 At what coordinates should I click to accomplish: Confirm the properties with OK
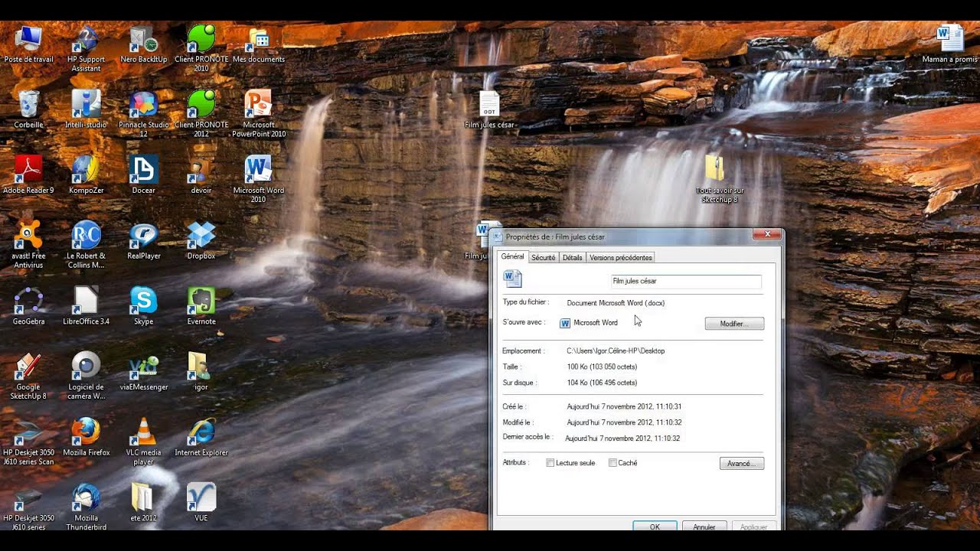pos(655,527)
